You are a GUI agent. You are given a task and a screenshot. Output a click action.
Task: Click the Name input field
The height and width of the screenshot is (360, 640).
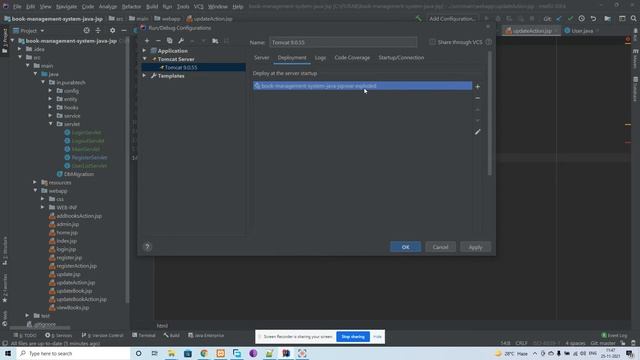[x=343, y=42]
